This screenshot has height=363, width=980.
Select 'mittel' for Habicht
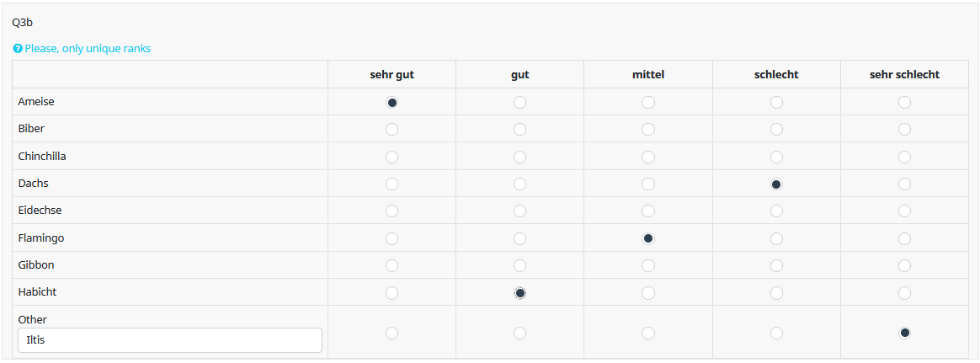(x=647, y=292)
